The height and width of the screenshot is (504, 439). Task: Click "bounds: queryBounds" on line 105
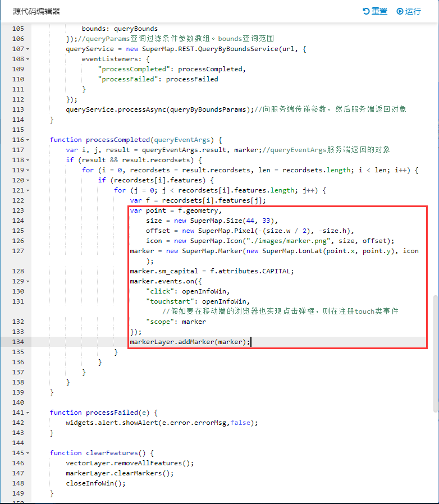point(120,29)
